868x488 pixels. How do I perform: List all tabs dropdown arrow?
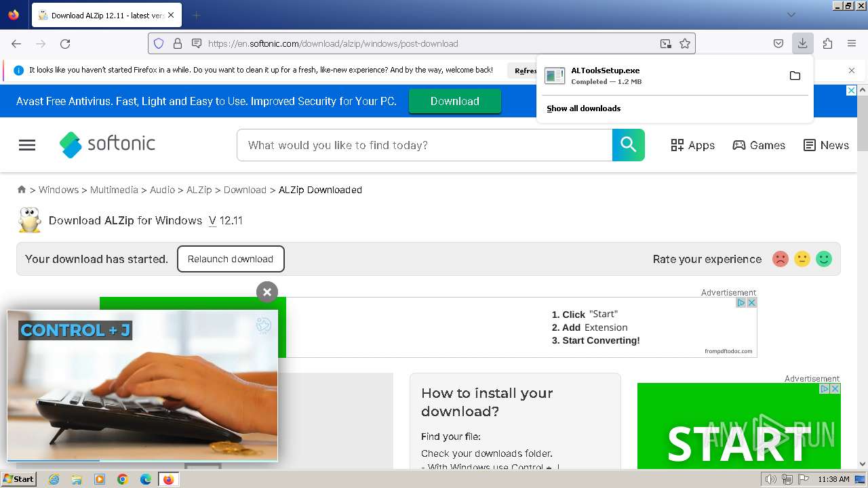point(791,15)
